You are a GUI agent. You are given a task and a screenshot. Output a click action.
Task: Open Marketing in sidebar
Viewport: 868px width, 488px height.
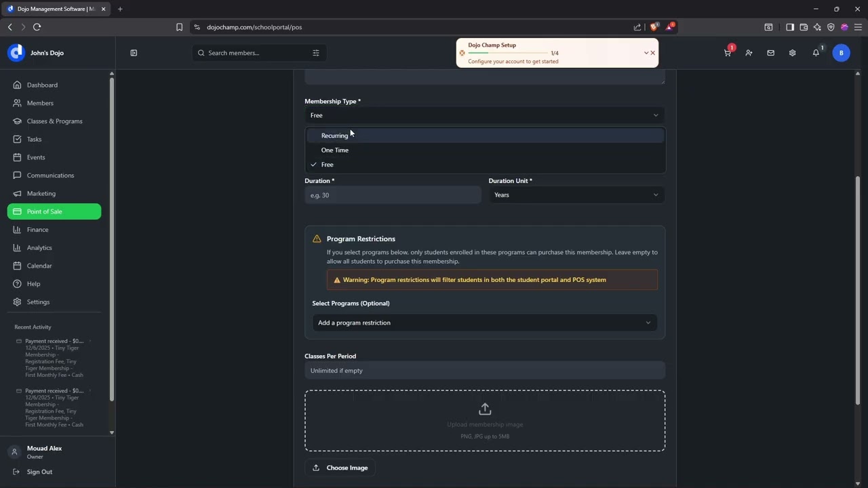[54, 193]
